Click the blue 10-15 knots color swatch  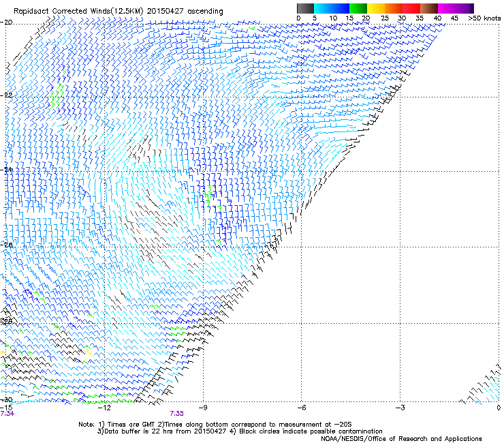341,8
